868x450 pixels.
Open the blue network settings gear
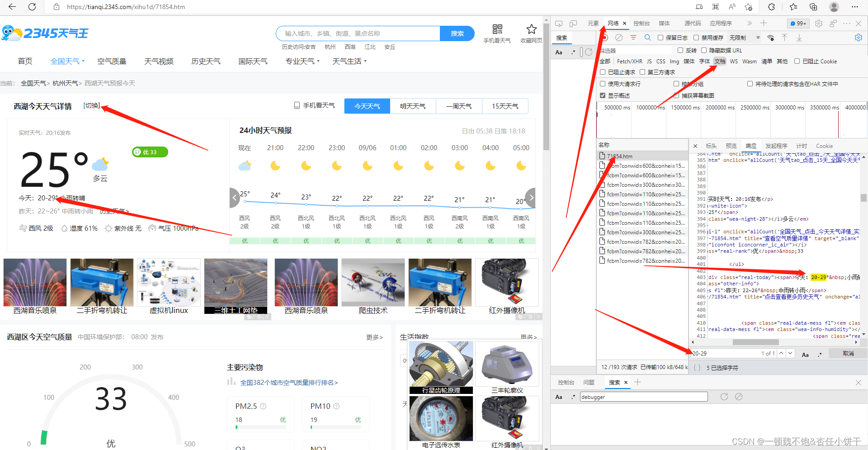(859, 38)
